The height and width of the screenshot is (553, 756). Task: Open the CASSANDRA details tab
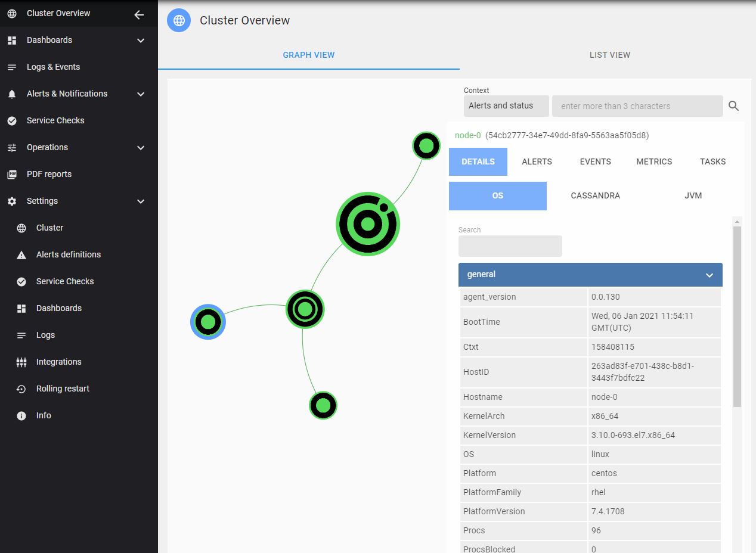(595, 196)
